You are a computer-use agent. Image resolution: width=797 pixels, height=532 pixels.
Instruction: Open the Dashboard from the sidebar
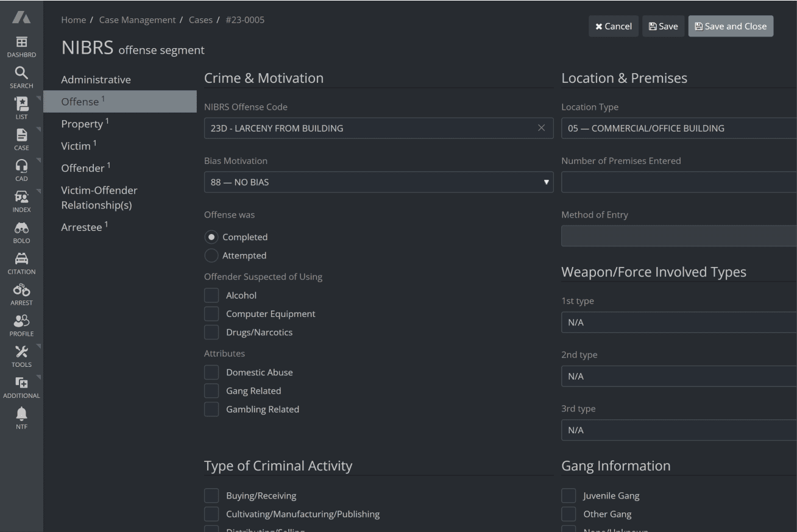[x=21, y=46]
